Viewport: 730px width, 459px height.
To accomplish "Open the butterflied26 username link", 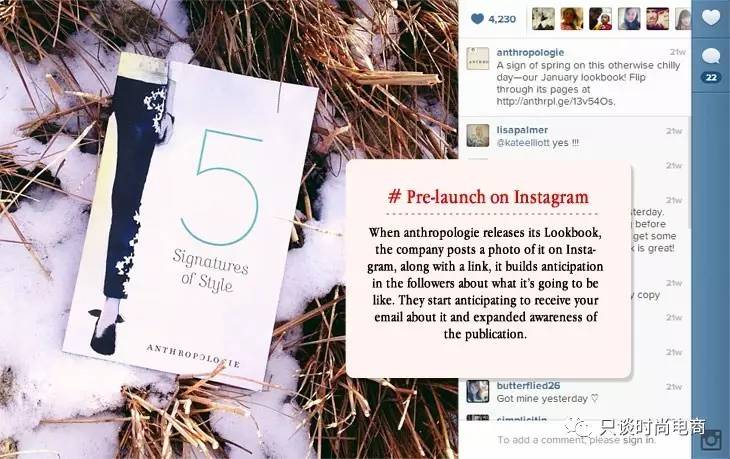I will coord(528,385).
